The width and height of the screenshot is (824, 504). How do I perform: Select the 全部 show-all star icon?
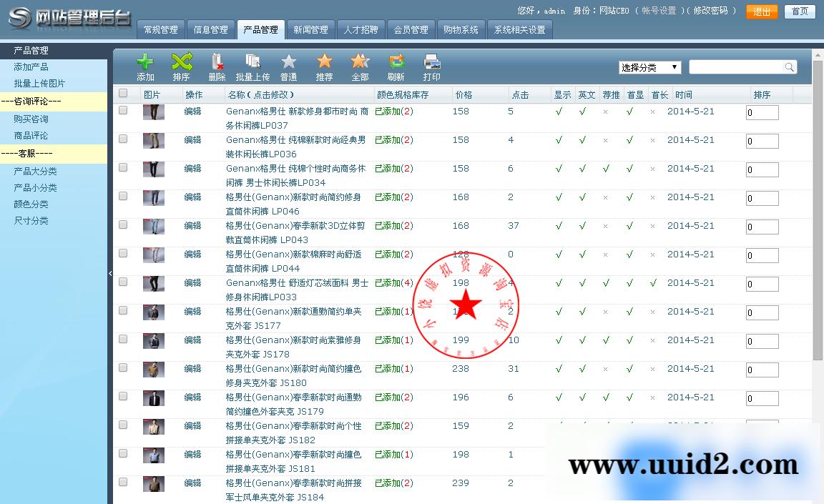click(360, 63)
